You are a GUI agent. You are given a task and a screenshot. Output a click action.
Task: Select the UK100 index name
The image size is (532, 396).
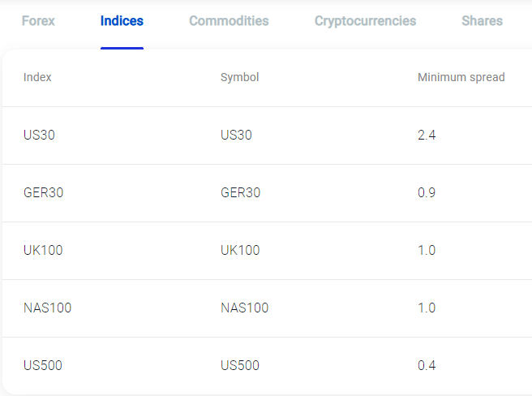(x=43, y=250)
